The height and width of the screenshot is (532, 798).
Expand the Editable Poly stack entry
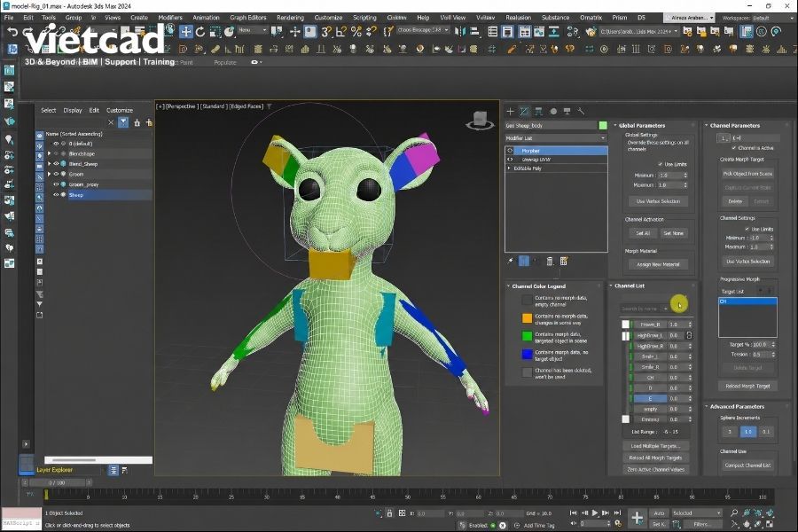510,168
